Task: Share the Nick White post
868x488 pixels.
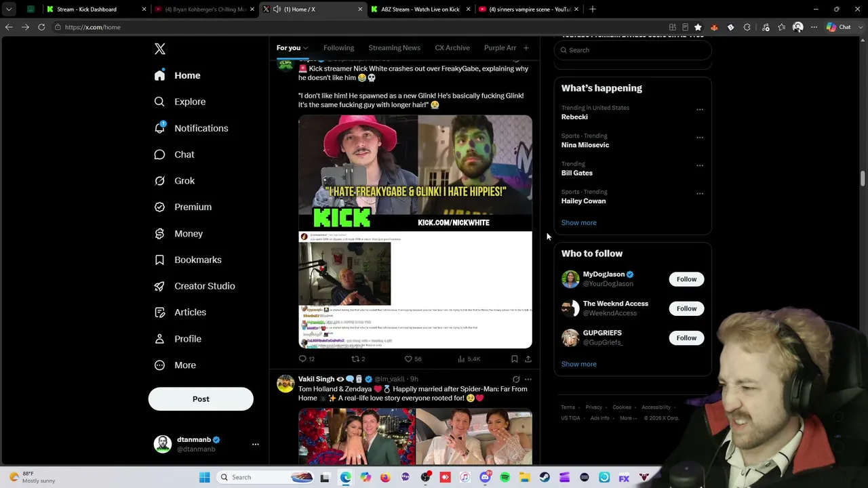Action: 528,359
